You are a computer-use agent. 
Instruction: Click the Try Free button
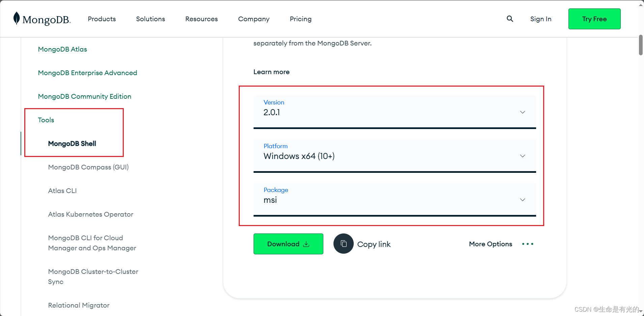tap(594, 19)
